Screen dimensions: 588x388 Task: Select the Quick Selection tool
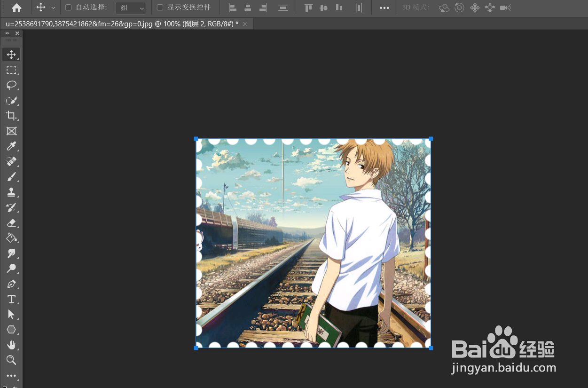coord(11,101)
